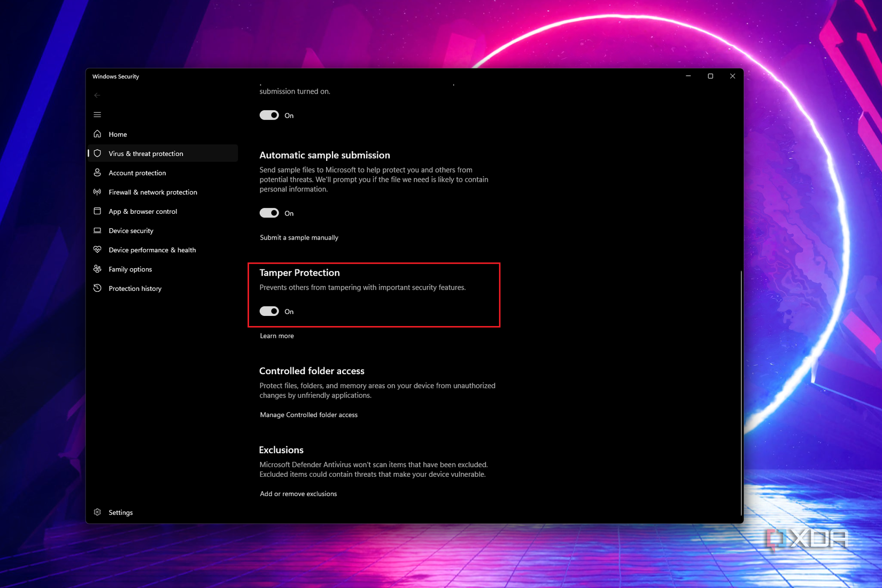Click Manage Controlled folder access link
The height and width of the screenshot is (588, 882).
(308, 415)
